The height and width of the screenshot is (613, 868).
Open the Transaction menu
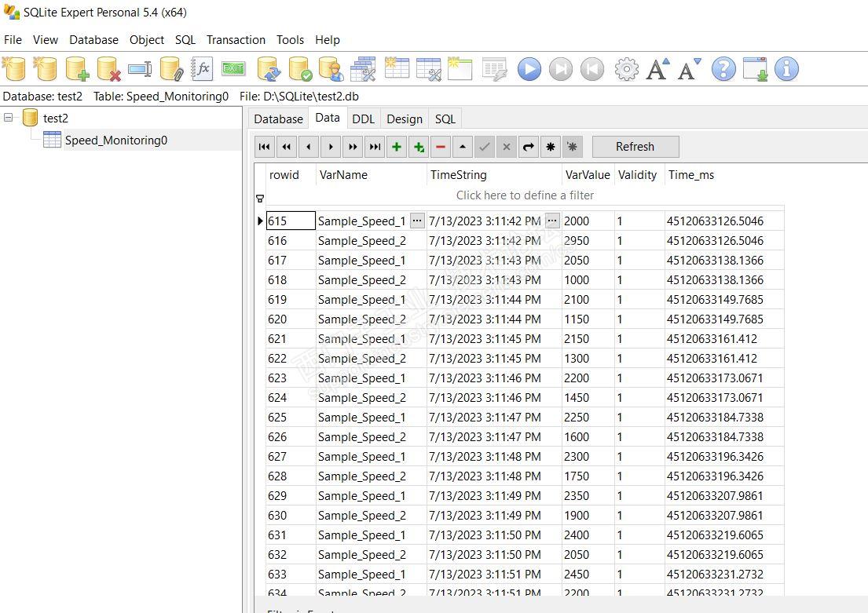coord(236,40)
